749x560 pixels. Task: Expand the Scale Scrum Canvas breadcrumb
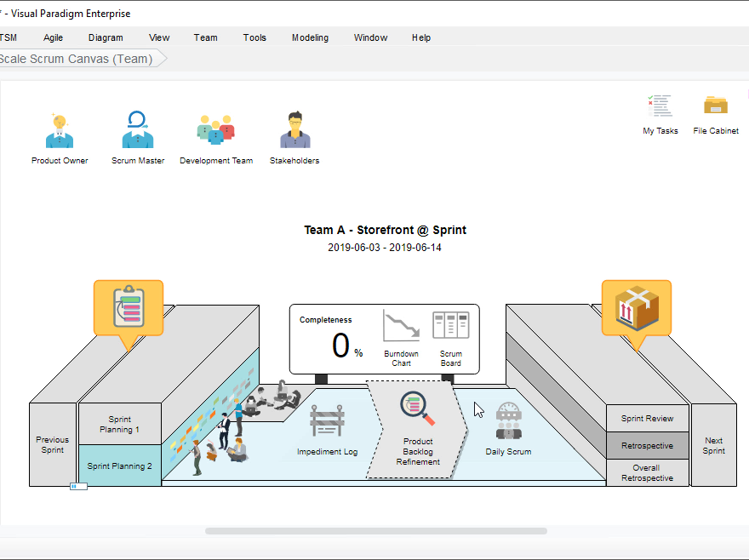point(77,59)
